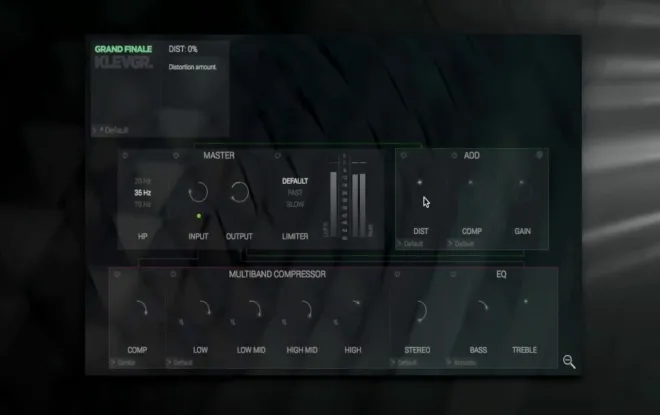Toggle the DIST power icon in ADD section
660x415 pixels.
(x=403, y=155)
